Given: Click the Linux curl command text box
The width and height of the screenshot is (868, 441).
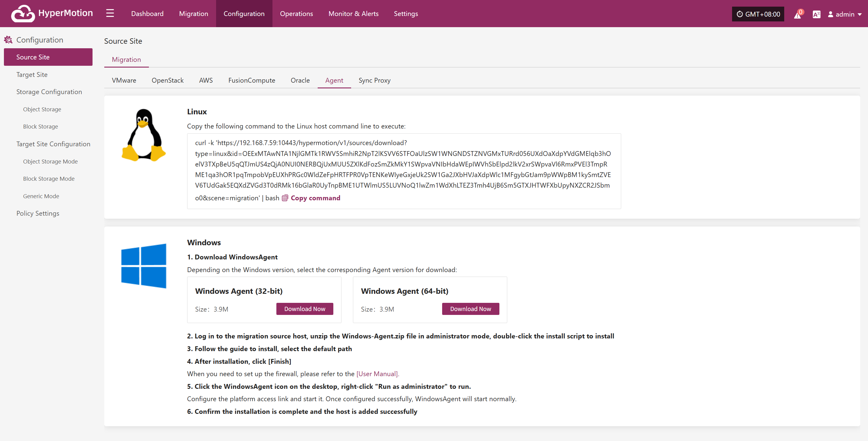Looking at the screenshot, I should 404,171.
